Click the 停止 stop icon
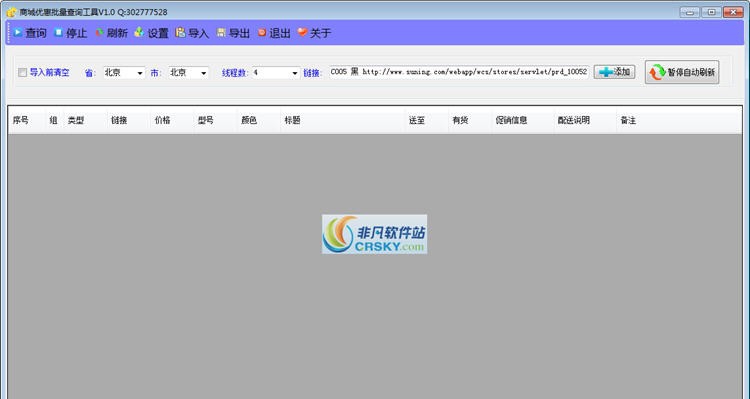 [x=58, y=33]
